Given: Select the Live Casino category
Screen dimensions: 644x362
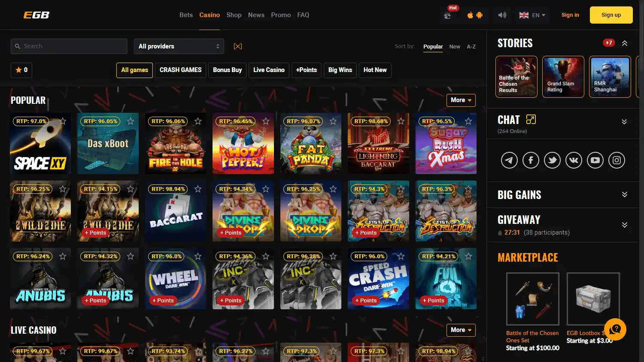Looking at the screenshot, I should click(269, 70).
